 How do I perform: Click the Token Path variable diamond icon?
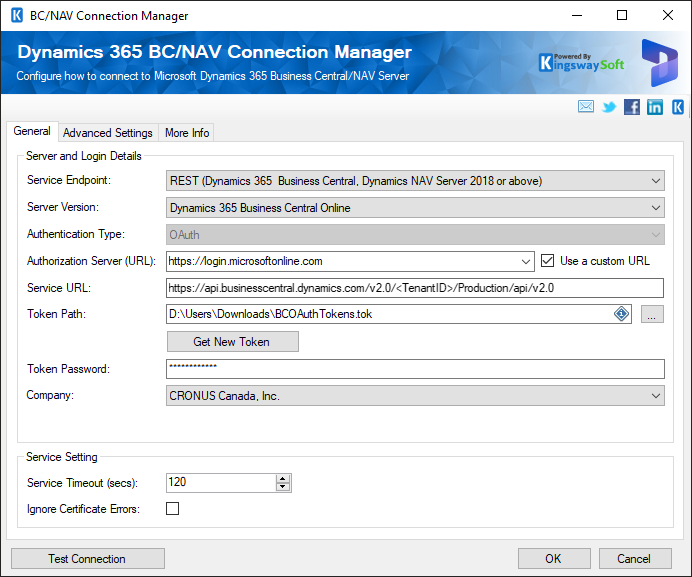tap(621, 314)
